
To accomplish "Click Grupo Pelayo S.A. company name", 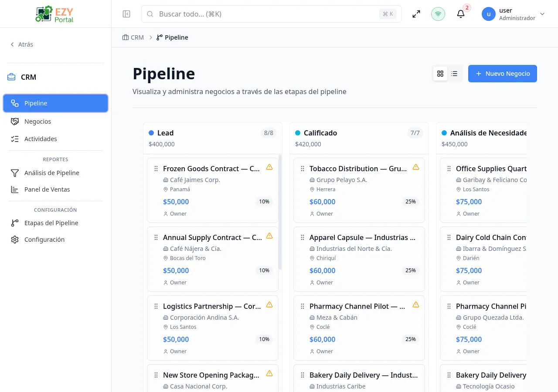I will tap(342, 180).
